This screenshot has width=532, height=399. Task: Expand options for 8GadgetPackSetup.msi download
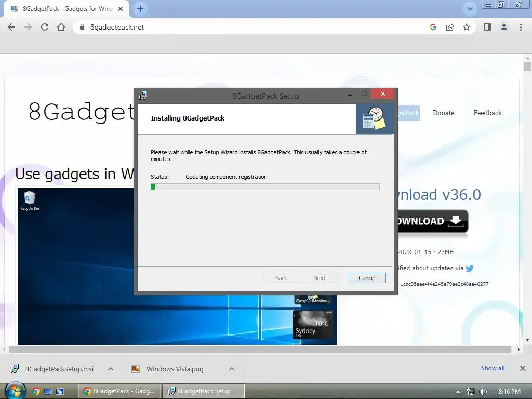pos(111,369)
